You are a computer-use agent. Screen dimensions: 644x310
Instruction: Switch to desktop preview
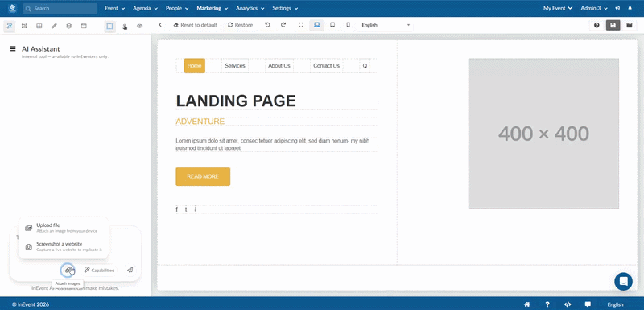[316, 25]
